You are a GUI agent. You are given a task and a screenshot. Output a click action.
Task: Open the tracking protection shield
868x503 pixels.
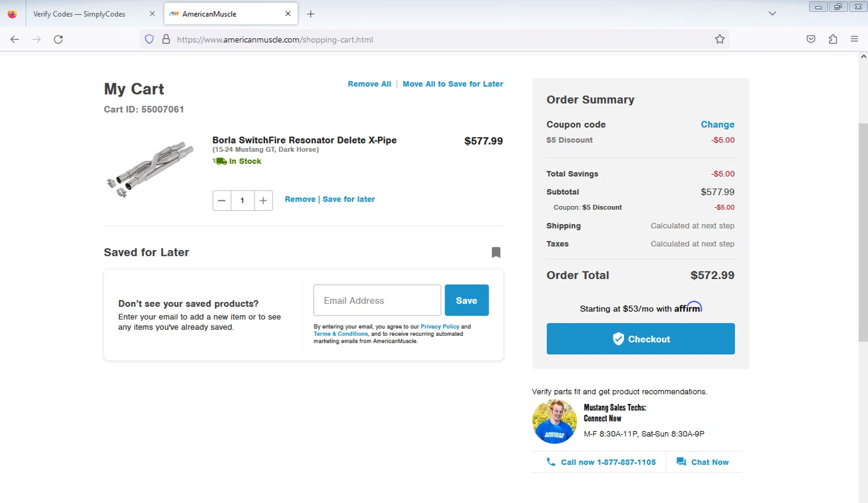(149, 39)
